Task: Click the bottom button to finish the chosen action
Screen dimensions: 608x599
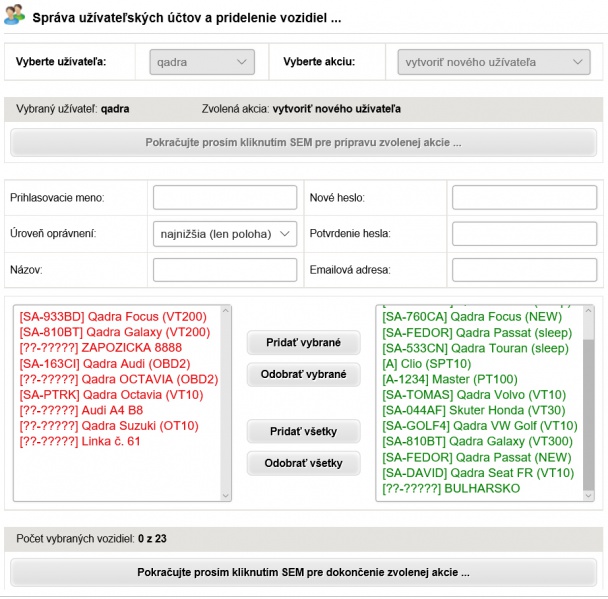Action: (303, 572)
